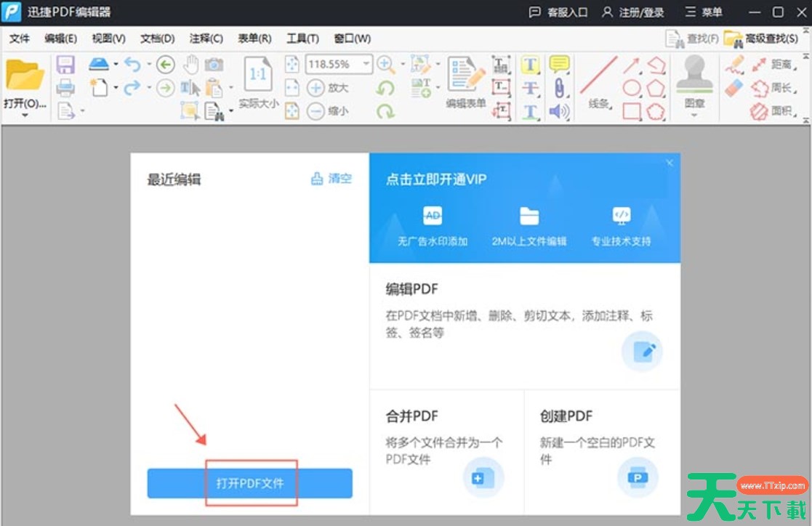Click the Save floppy disk icon

pyautogui.click(x=65, y=65)
